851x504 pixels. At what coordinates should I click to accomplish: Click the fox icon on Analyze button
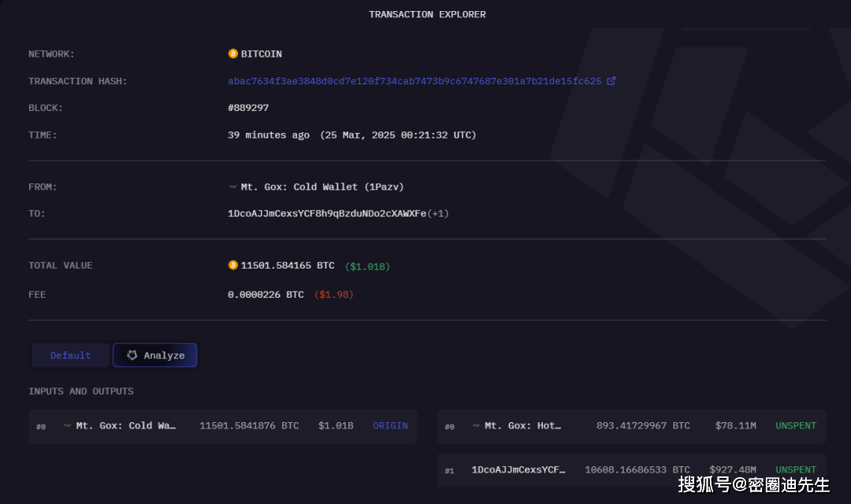(132, 355)
